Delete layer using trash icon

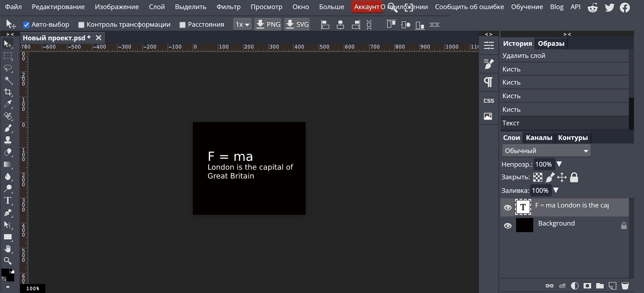[625, 285]
